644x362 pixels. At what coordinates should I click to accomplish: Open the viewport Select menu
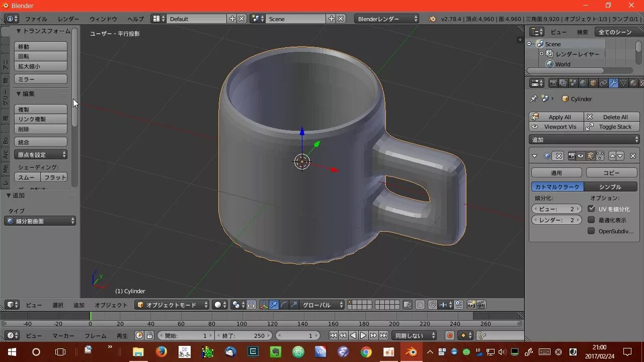pos(58,305)
